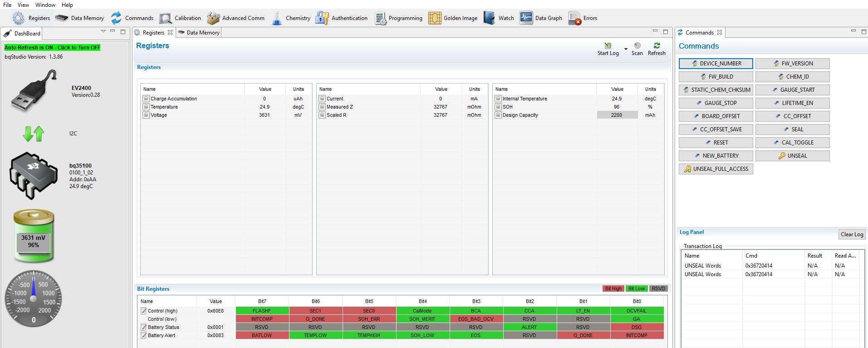Image resolution: width=868 pixels, height=348 pixels.
Task: Click the lock icon beside Charge Accumulation
Action: point(146,99)
